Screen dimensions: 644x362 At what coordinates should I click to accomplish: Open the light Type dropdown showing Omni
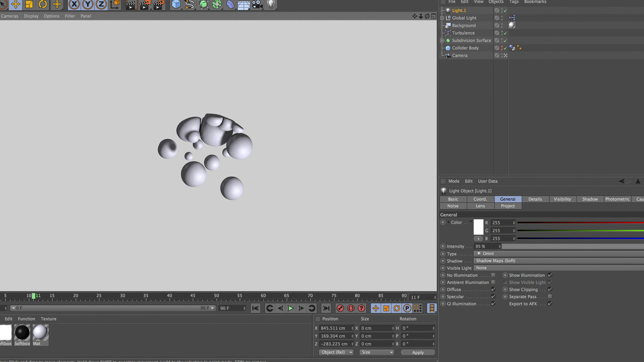tap(559, 254)
